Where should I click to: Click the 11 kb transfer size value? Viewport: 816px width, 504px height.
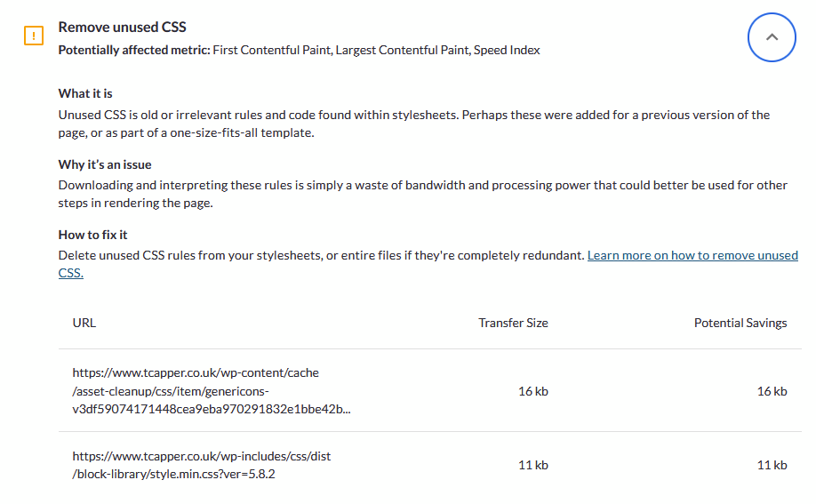pos(533,465)
